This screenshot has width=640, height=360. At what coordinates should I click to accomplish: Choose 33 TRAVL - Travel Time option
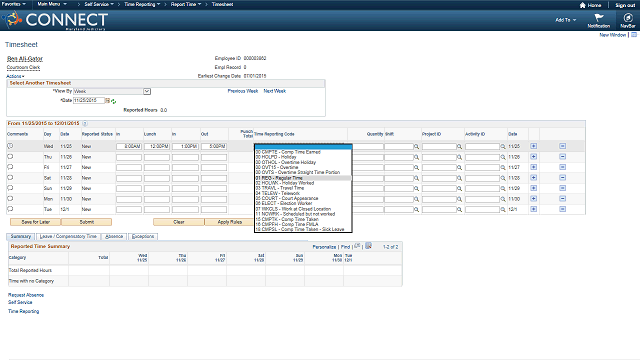(x=302, y=188)
